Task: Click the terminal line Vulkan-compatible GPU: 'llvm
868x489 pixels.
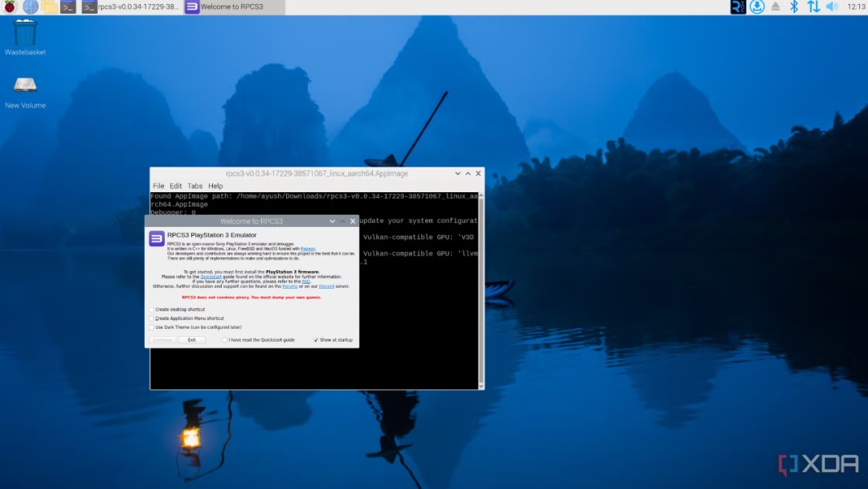Action: pyautogui.click(x=420, y=253)
